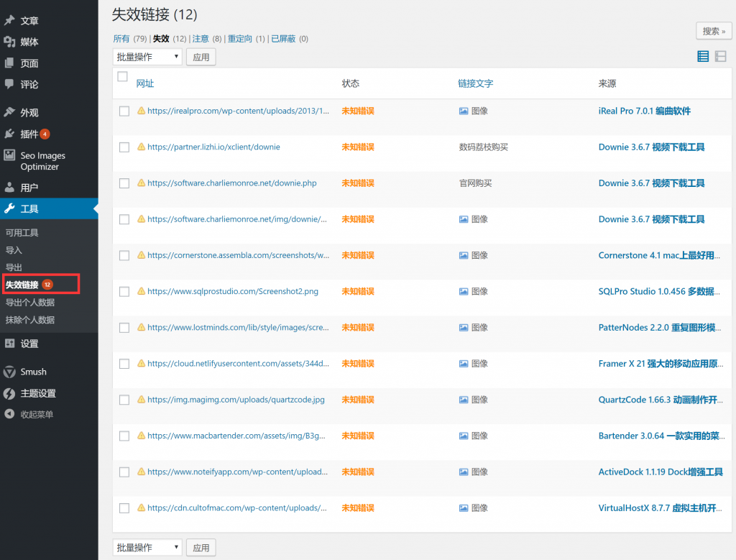Click warning icon beside sqlprostudio.com URL

click(x=141, y=291)
